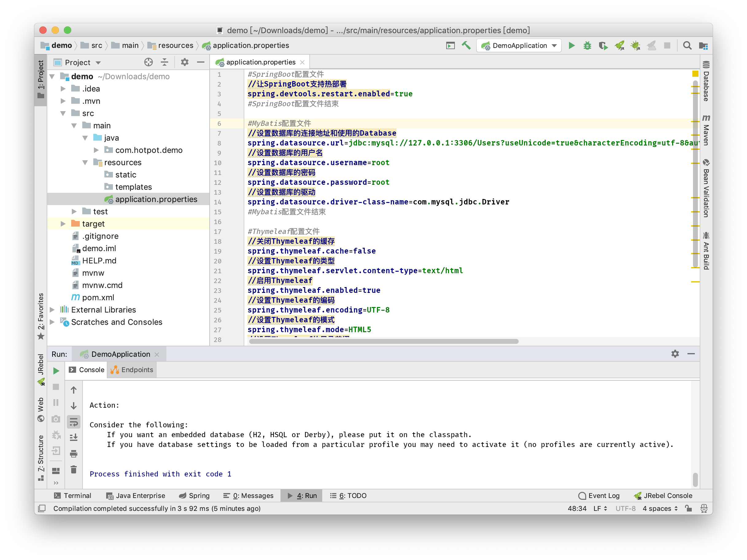
Task: Toggle the 7: Structure tool window
Action: coord(41,458)
